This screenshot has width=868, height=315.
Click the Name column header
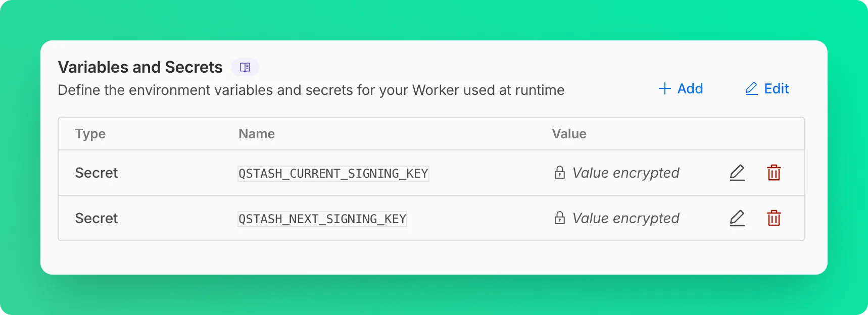tap(257, 134)
